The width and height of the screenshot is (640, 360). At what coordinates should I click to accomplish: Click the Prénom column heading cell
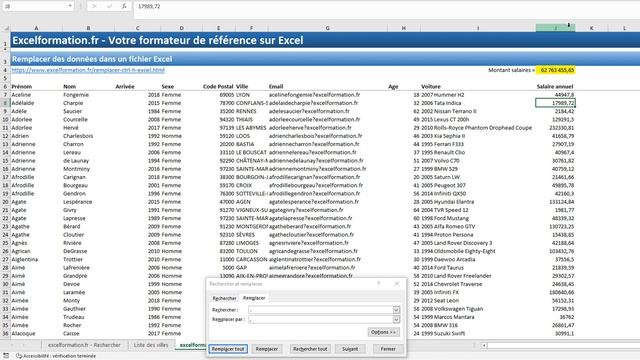click(x=36, y=87)
